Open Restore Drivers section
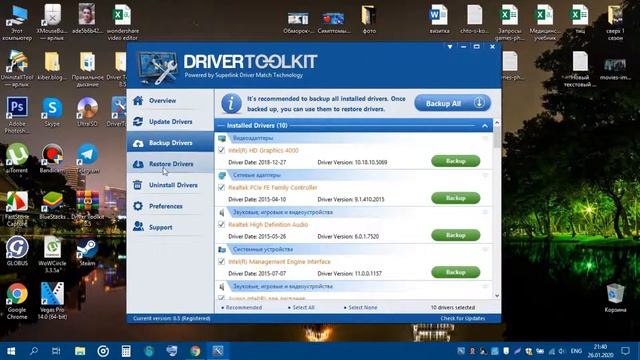This screenshot has width=640, height=360. pyautogui.click(x=170, y=164)
